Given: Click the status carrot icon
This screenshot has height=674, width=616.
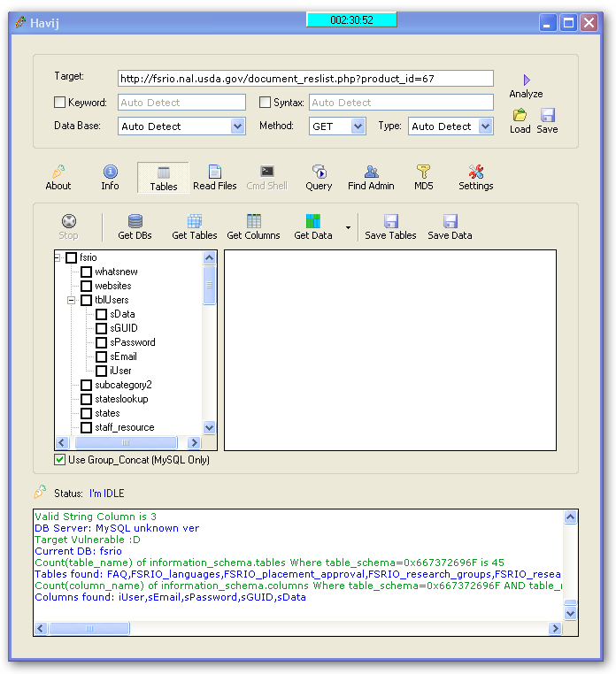Looking at the screenshot, I should [x=40, y=492].
